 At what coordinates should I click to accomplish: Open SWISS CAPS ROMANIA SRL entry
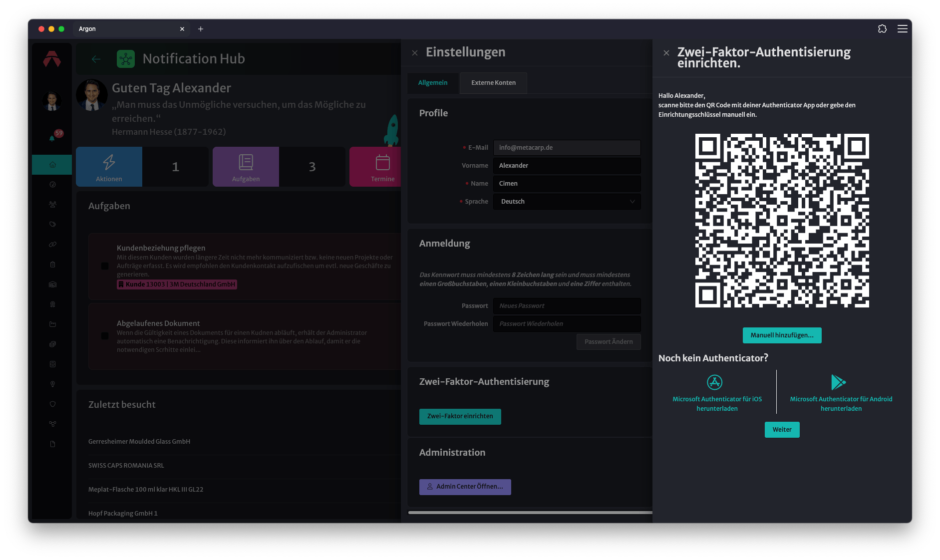pos(126,466)
